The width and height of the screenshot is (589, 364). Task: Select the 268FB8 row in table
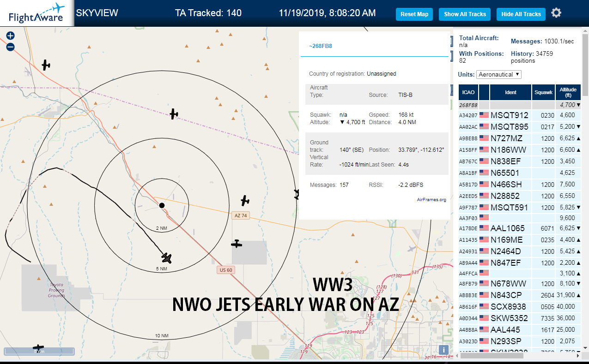pos(520,105)
